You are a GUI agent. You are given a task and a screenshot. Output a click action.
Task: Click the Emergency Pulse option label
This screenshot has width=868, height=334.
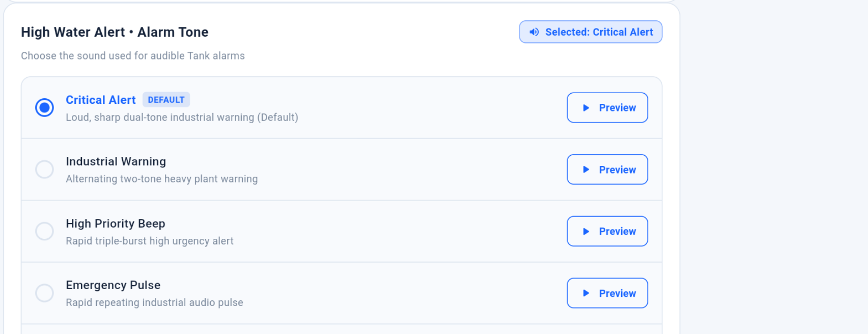pyautogui.click(x=113, y=285)
